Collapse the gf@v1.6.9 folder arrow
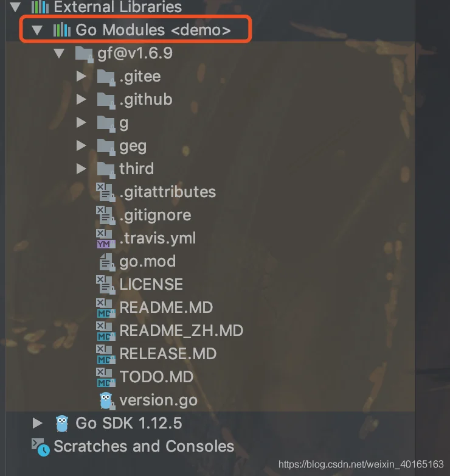The height and width of the screenshot is (476, 450). [59, 53]
